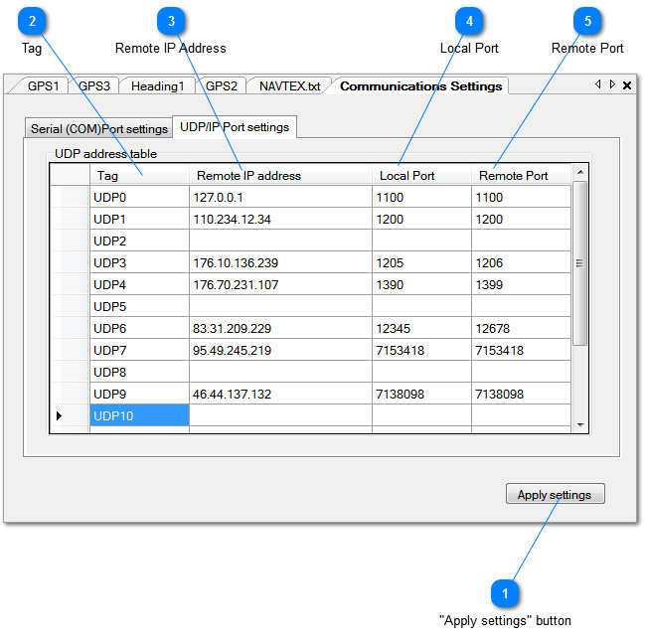Viewport: 645px width, 644px height.
Task: Select the 110.234.12.34 cell
Action: coord(280,219)
